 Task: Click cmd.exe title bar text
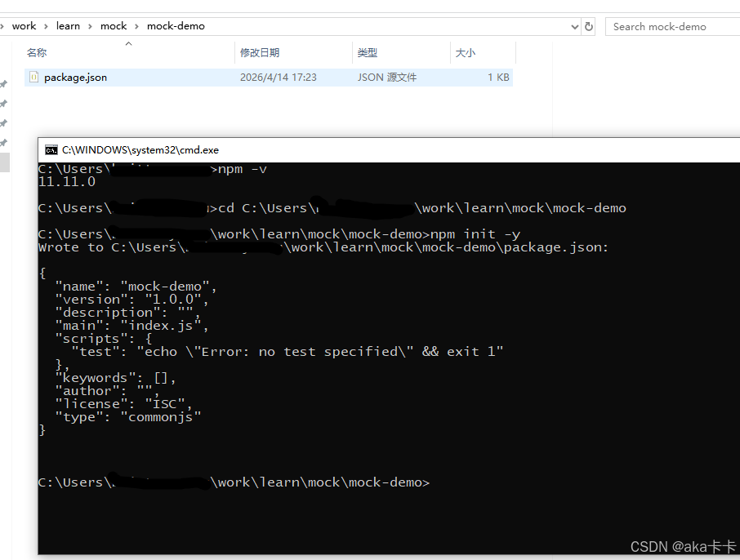[x=140, y=150]
